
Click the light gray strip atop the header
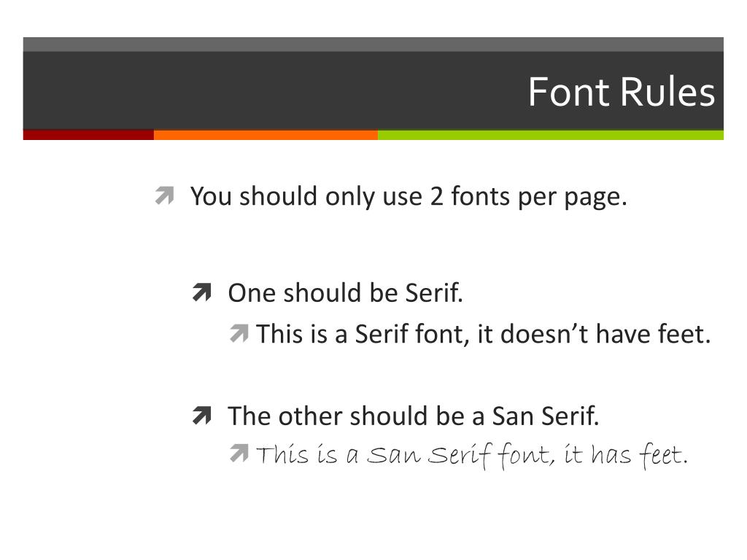(373, 44)
